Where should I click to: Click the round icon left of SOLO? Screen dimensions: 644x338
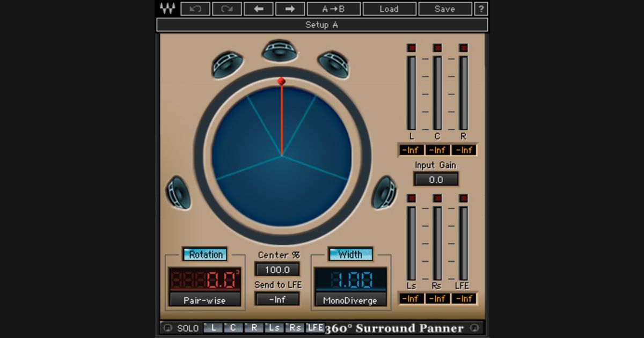pyautogui.click(x=167, y=328)
